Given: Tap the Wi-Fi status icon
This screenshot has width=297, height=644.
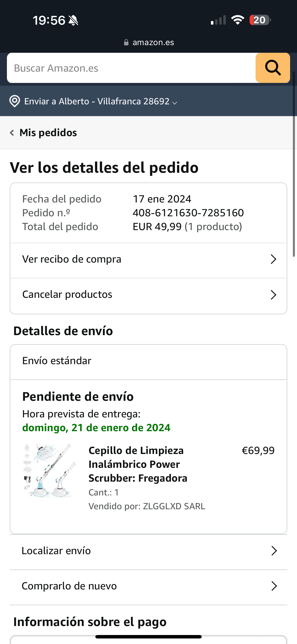Looking at the screenshot, I should (238, 20).
